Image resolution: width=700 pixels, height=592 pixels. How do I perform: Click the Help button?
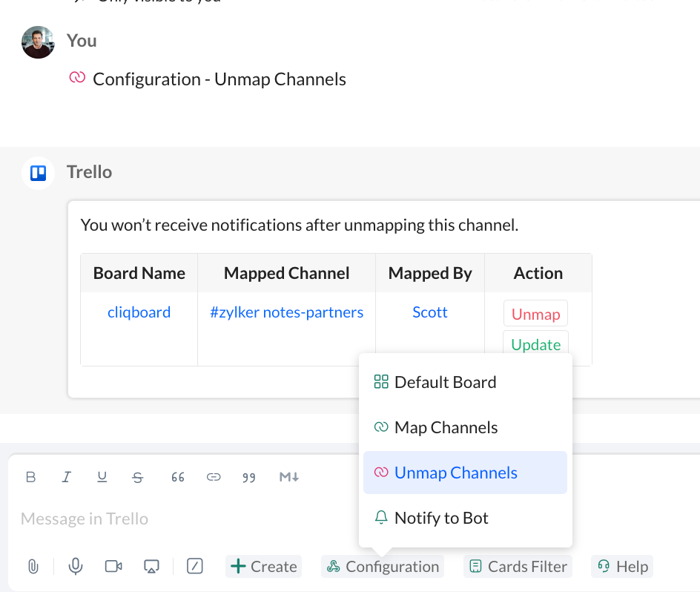pyautogui.click(x=622, y=567)
